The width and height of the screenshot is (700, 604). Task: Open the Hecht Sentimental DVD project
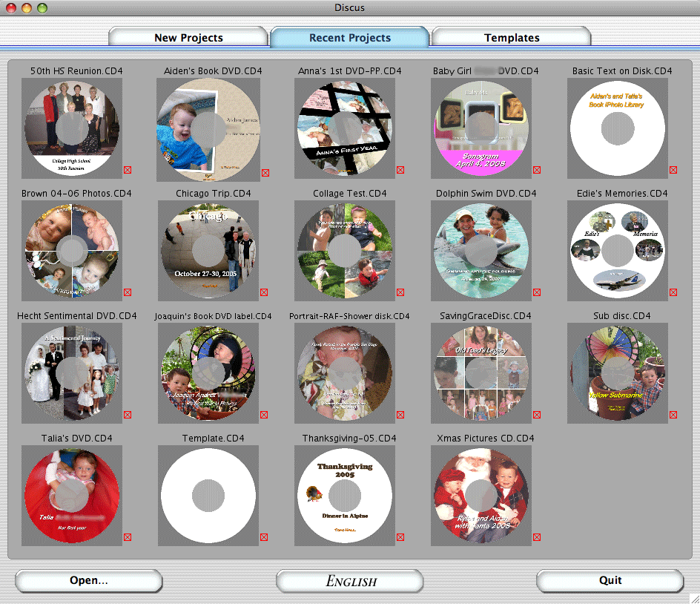pyautogui.click(x=72, y=372)
